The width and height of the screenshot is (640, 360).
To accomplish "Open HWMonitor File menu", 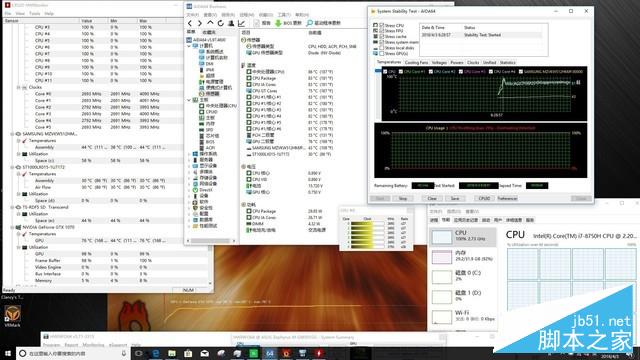I will tap(8, 13).
